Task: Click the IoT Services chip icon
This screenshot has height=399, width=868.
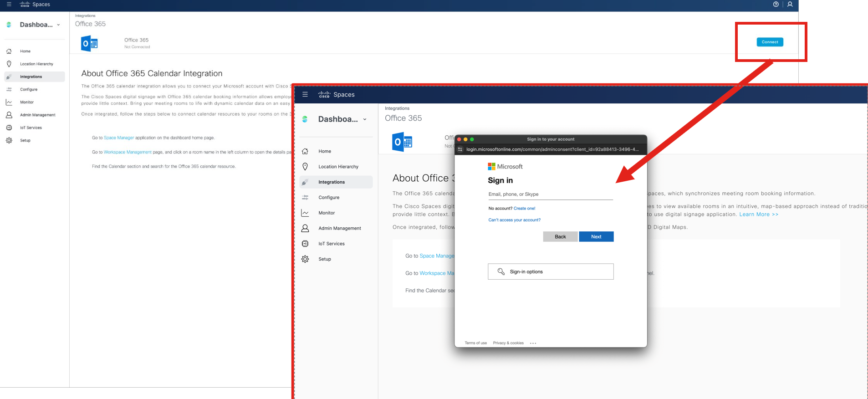Action: [x=305, y=244]
